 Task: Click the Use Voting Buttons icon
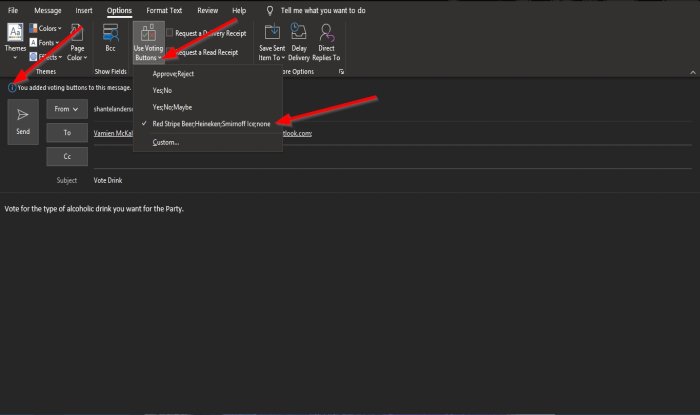pos(148,33)
